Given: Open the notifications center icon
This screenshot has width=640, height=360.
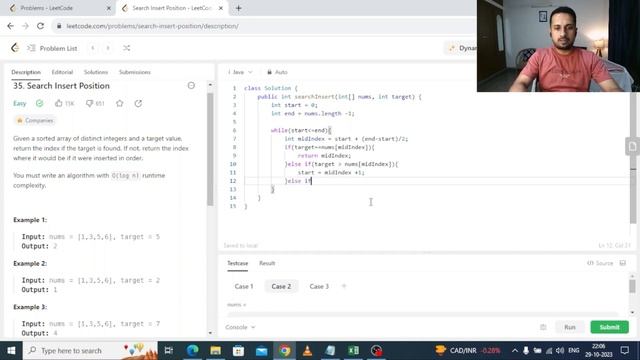Looking at the screenshot, I should click(625, 351).
